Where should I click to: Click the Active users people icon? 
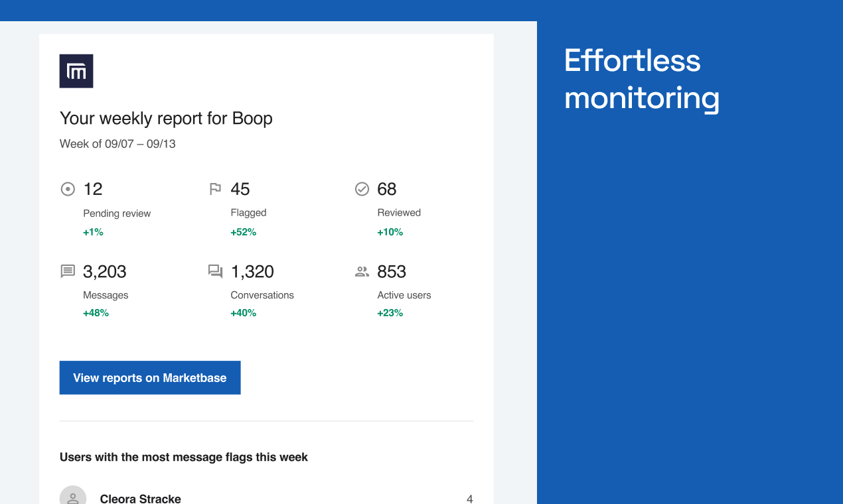point(362,271)
